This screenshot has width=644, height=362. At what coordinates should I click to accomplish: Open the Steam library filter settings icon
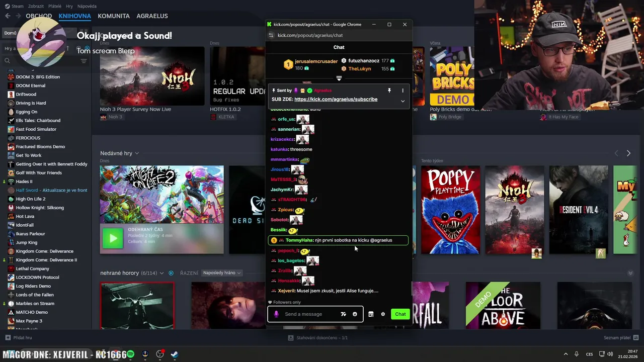tap(84, 61)
